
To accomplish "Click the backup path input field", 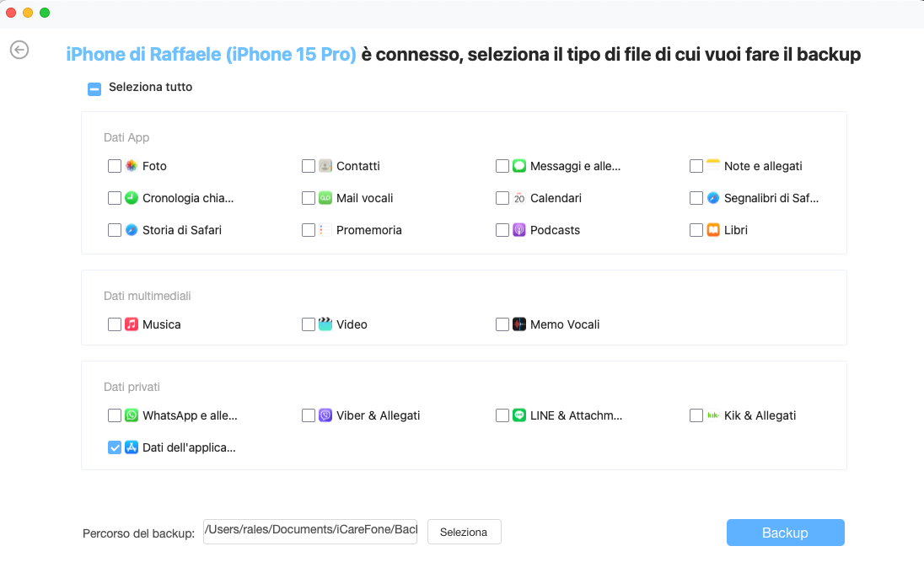I will click(x=309, y=532).
